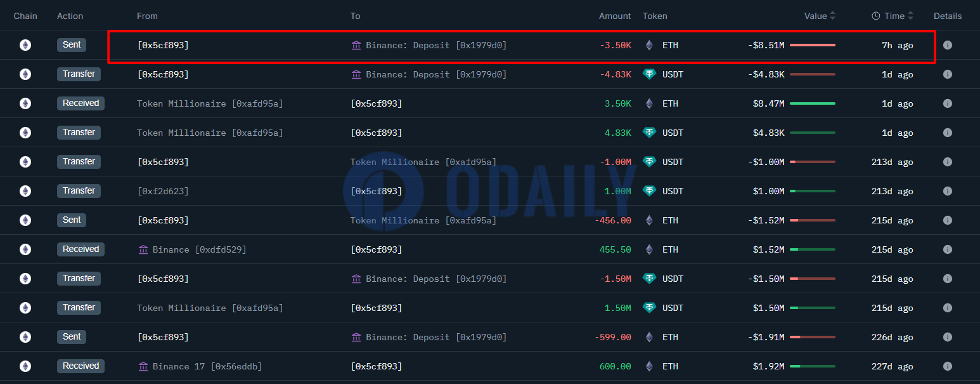Viewport: 980px width, 384px height.
Task: Click the From column header
Action: (x=147, y=16)
